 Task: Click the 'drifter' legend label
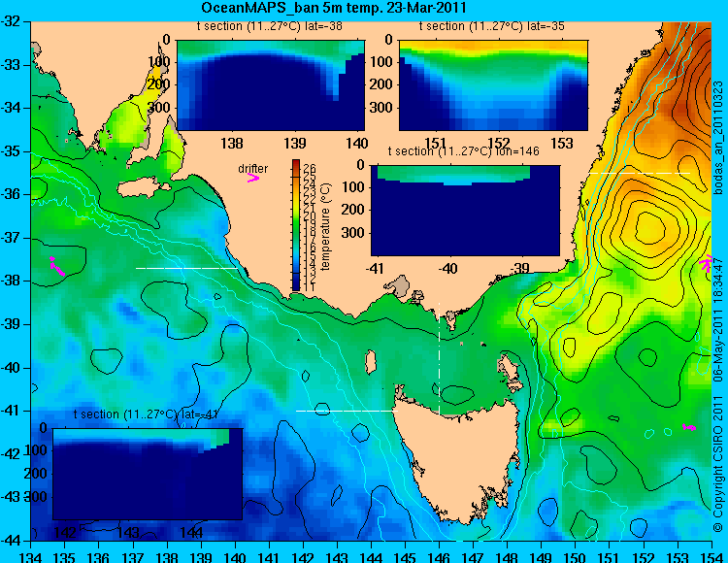click(x=253, y=169)
